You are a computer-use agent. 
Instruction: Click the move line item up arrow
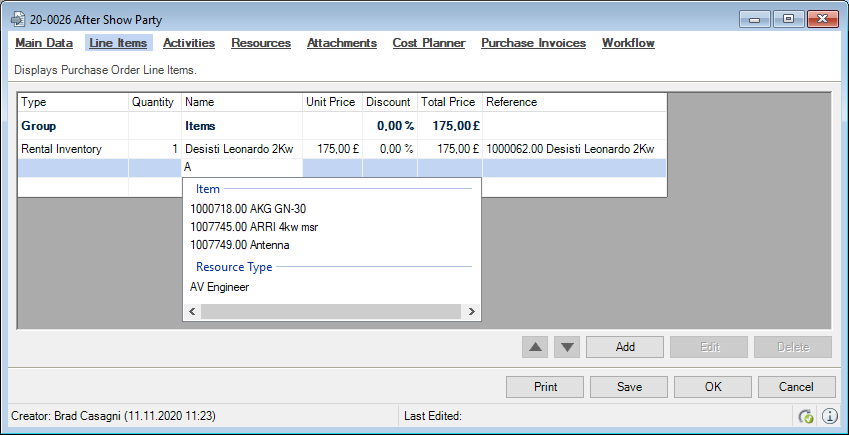click(x=536, y=347)
